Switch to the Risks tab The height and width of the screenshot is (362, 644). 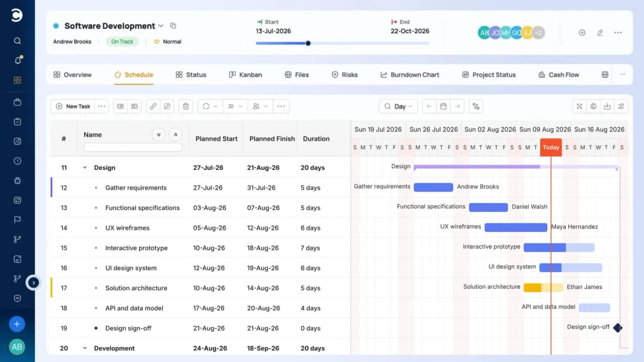(x=344, y=75)
